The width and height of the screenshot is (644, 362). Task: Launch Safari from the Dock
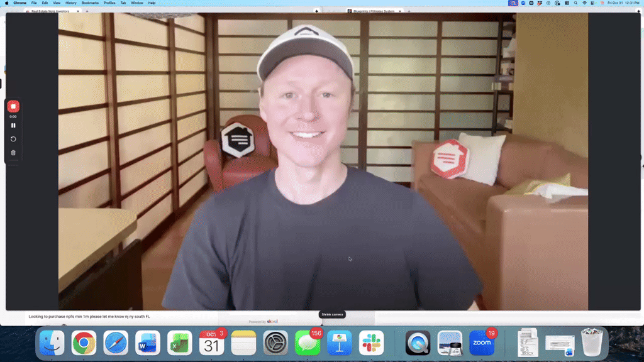[116, 343]
